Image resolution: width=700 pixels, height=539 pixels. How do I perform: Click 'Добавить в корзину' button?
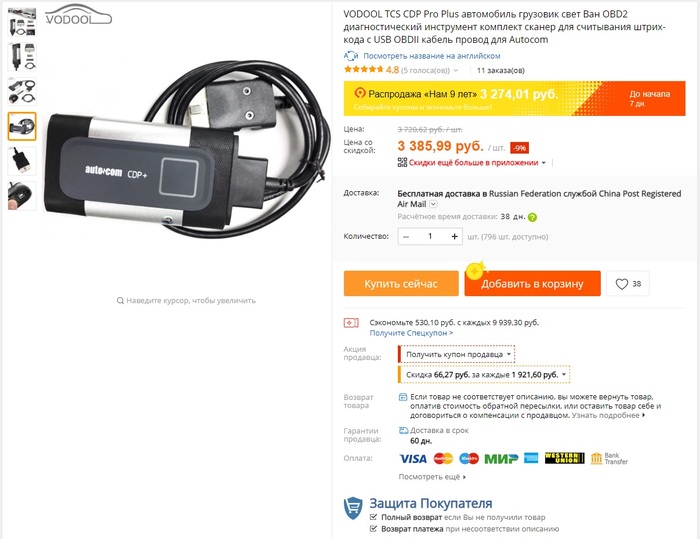point(532,284)
